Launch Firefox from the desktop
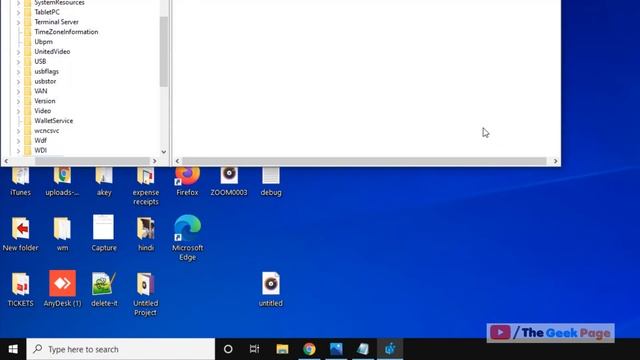640x360 pixels. (187, 182)
